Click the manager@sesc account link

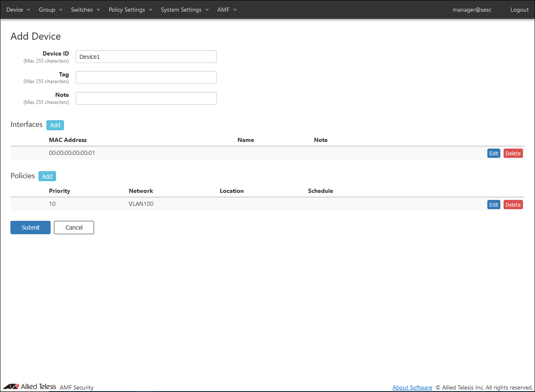tap(472, 10)
